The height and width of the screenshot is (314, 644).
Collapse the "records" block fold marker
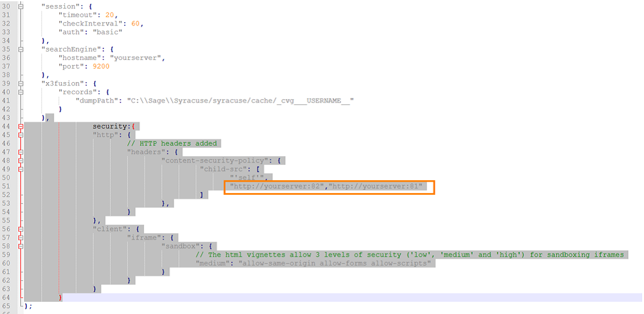coord(21,92)
